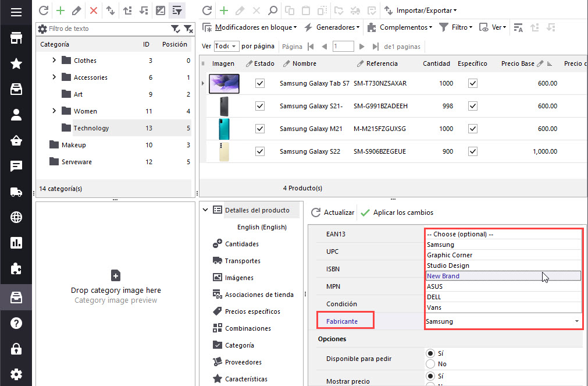Toggle Estado checkbox for Samsung Galaxy S21
This screenshot has height=386, width=588.
click(260, 106)
